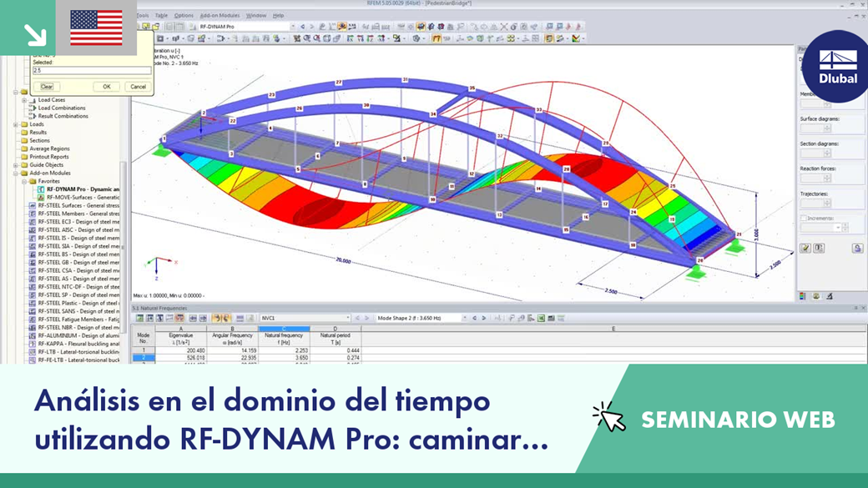Adjust the Section diagrams spinner

[x=827, y=153]
